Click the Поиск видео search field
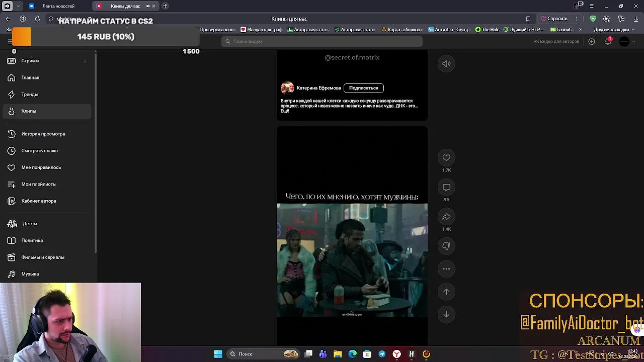 tap(322, 41)
